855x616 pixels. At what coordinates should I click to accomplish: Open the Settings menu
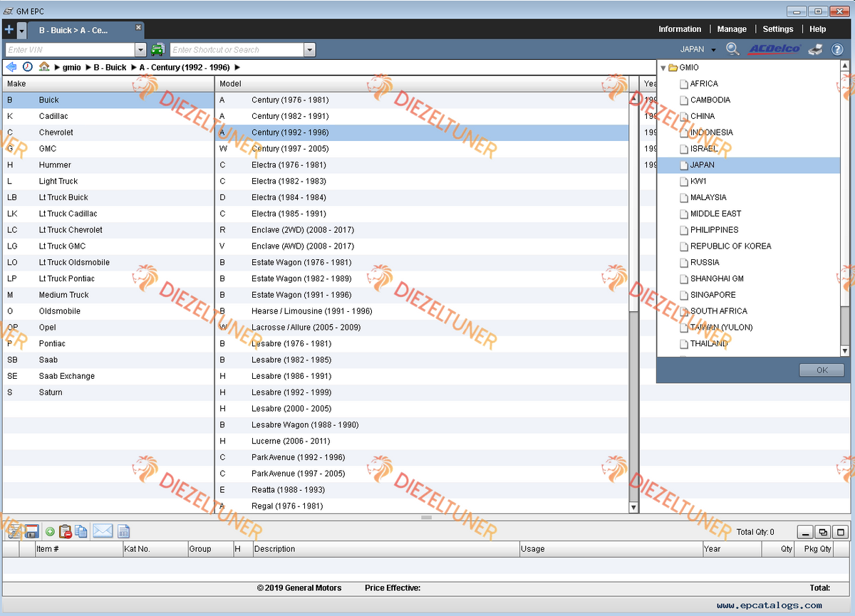pos(777,29)
